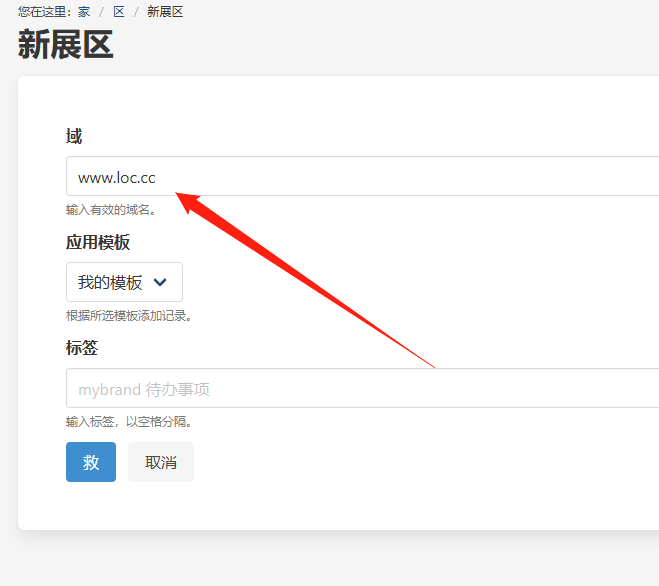Click the 新展区 page heading
The image size is (659, 586).
66,46
